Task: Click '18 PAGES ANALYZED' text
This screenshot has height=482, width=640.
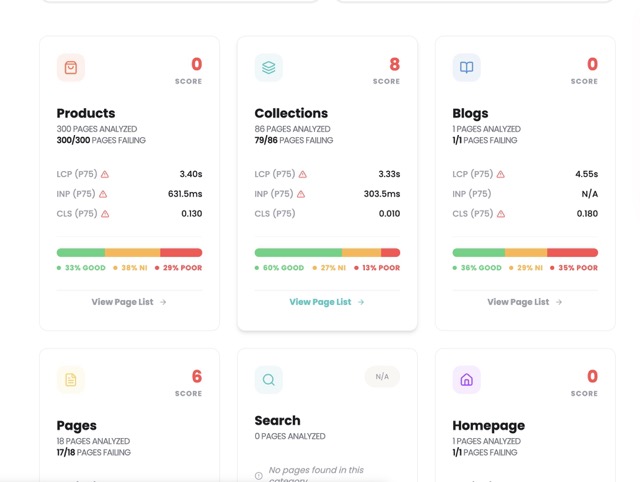Action: coord(93,441)
